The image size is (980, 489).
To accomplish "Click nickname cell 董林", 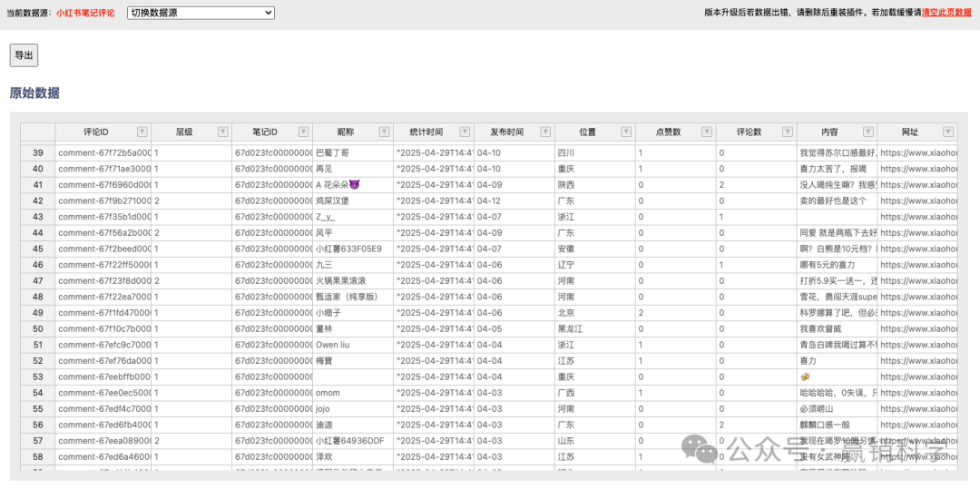I will pyautogui.click(x=353, y=328).
